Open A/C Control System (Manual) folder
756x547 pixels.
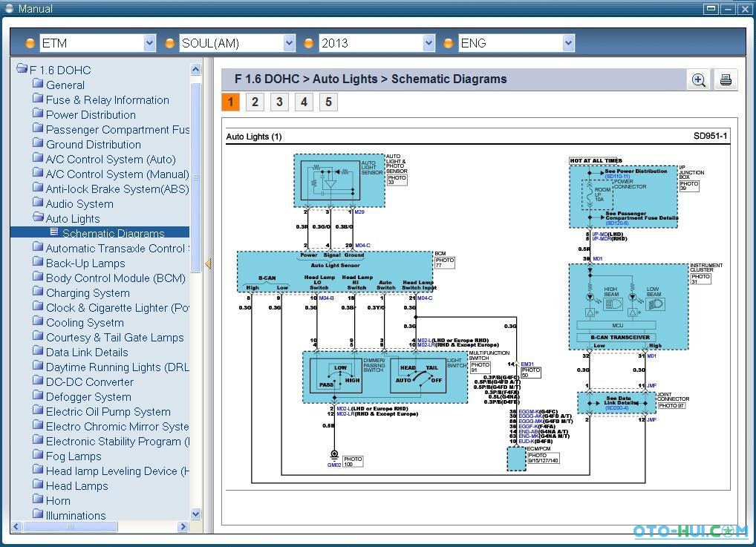pos(111,174)
